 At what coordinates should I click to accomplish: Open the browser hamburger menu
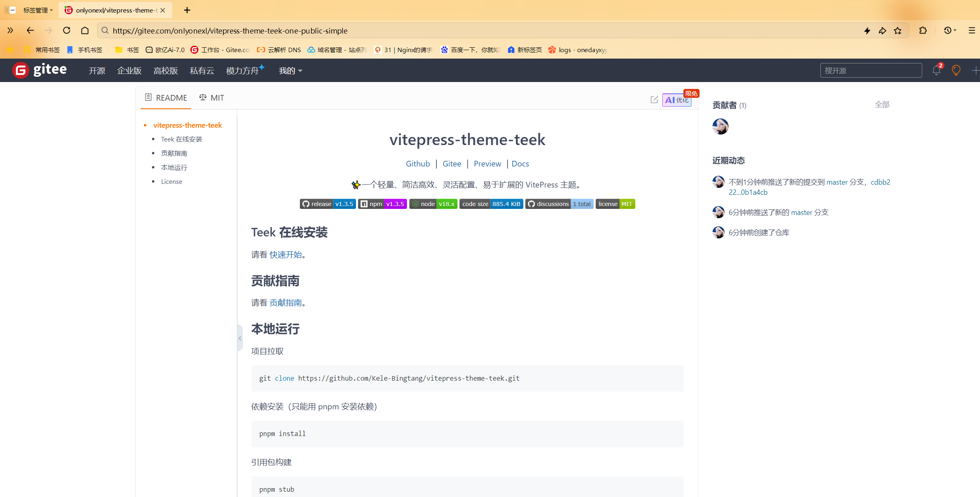(x=972, y=30)
